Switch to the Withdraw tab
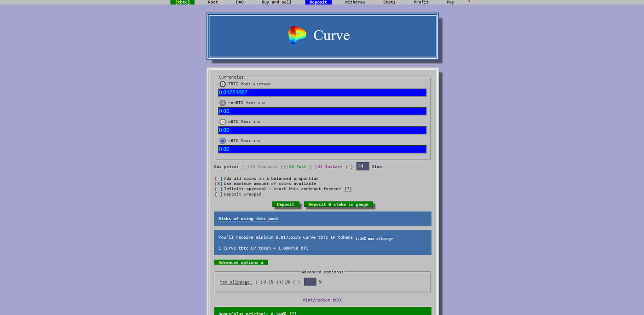 pyautogui.click(x=355, y=2)
